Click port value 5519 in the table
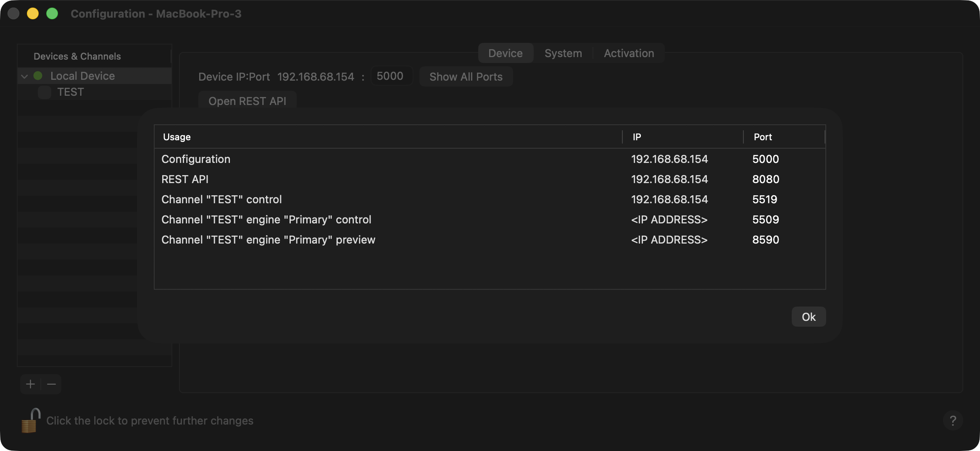Image resolution: width=980 pixels, height=451 pixels. click(x=765, y=199)
